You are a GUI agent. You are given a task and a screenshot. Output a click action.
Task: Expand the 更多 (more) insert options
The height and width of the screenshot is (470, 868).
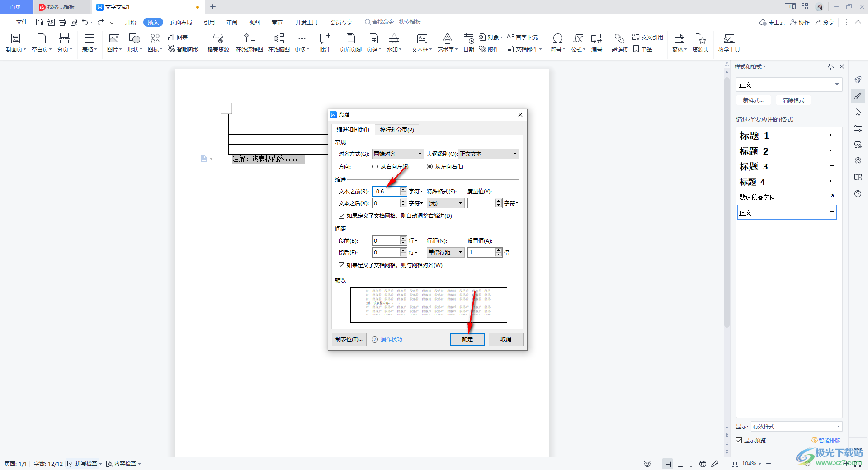(x=302, y=43)
